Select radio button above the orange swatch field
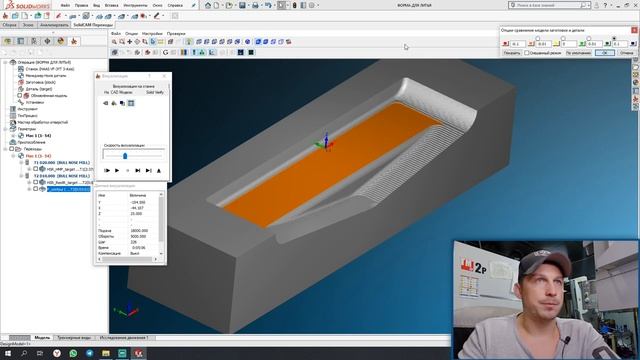640x360 pixels. point(538,38)
